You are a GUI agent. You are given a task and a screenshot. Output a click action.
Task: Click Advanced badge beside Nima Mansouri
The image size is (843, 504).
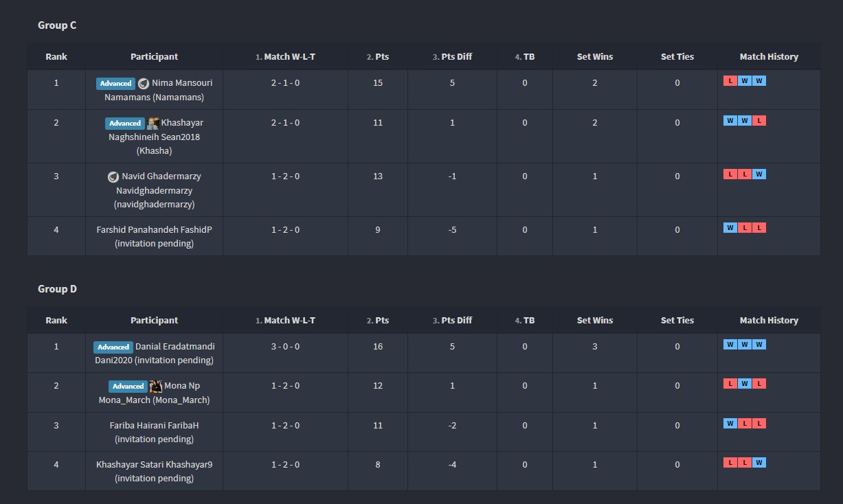(x=115, y=84)
